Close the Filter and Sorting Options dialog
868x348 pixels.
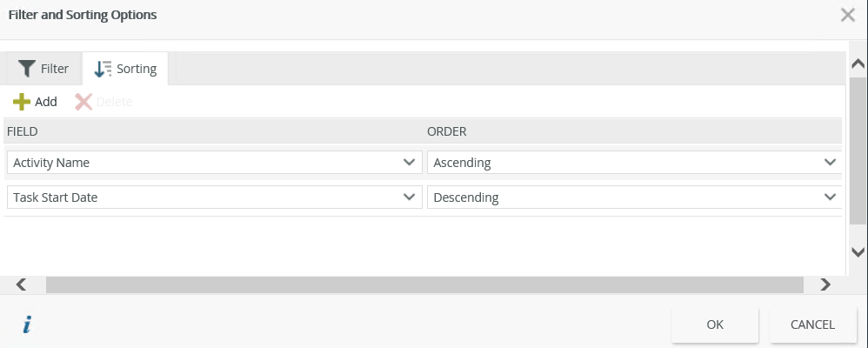847,15
